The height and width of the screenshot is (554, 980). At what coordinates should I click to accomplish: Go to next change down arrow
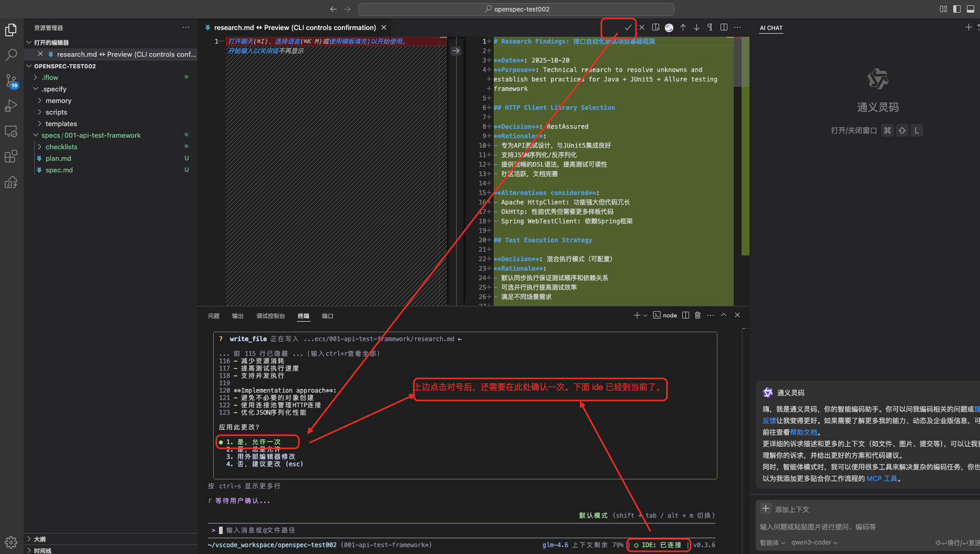coord(696,27)
